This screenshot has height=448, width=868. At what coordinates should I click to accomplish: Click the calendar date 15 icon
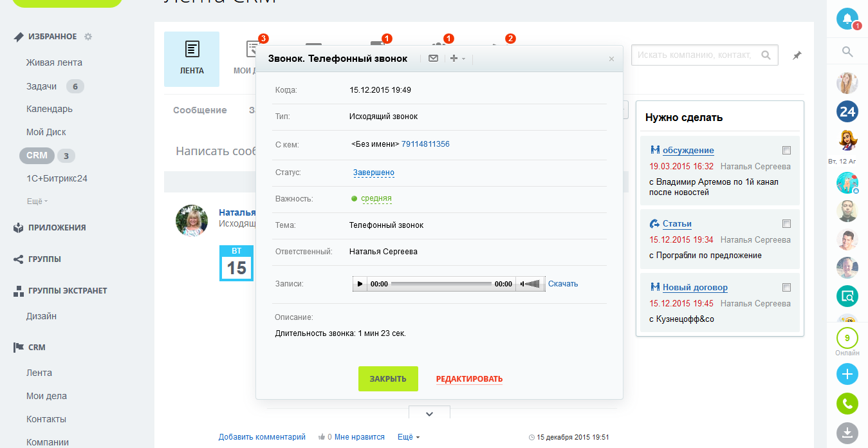coord(236,263)
